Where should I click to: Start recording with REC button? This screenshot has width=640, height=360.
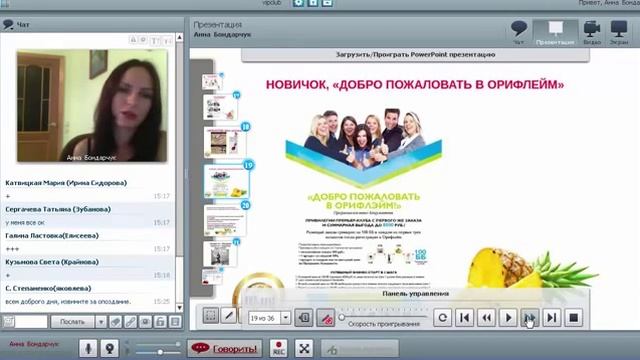tap(278, 348)
